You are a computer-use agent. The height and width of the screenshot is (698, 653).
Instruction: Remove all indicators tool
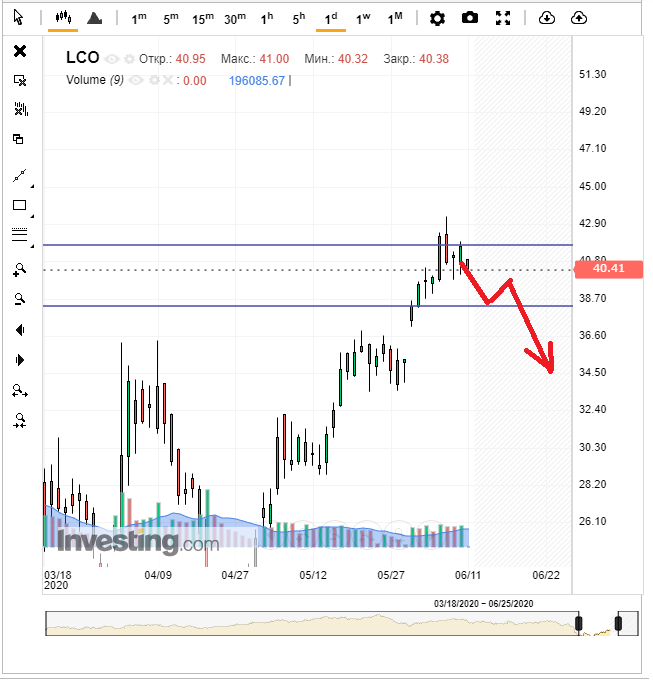pyautogui.click(x=21, y=110)
